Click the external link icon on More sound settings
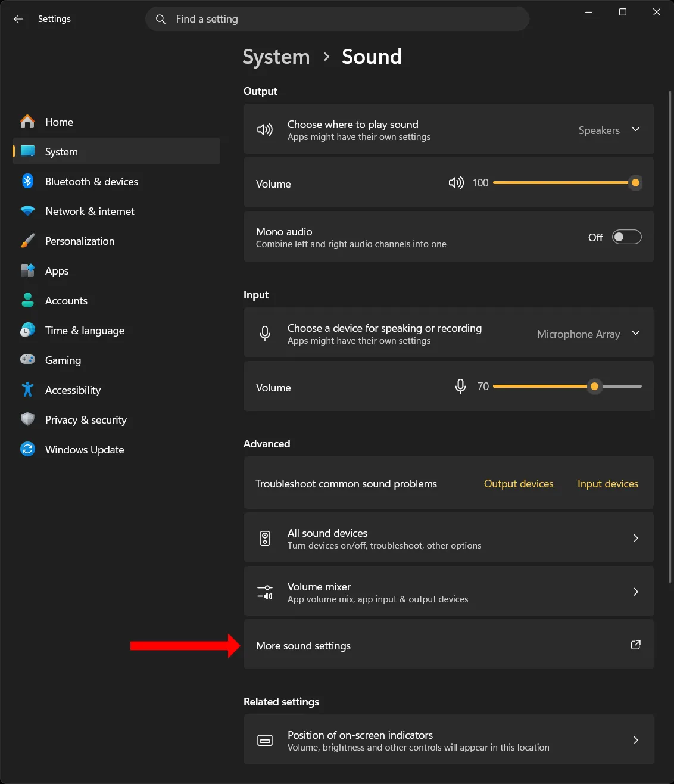 point(636,645)
